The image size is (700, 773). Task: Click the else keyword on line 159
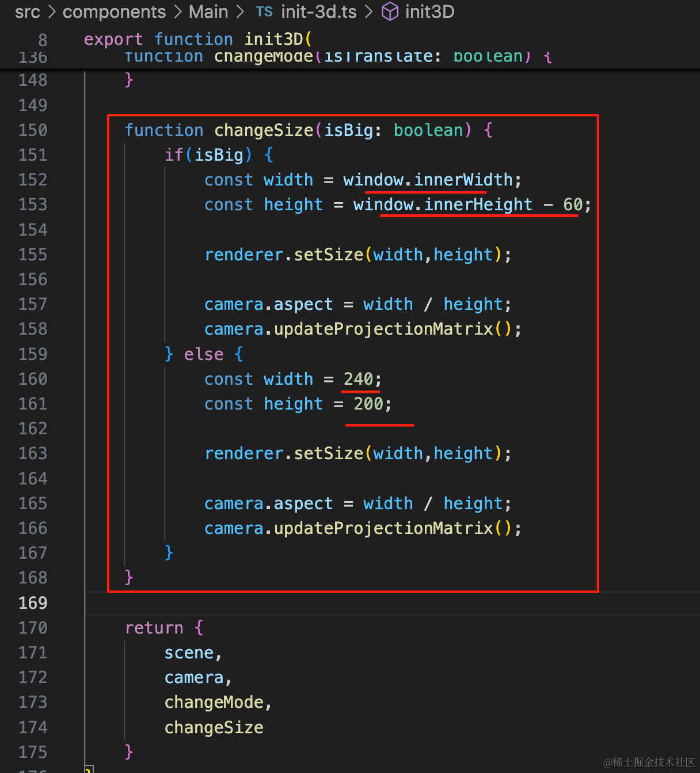click(x=204, y=354)
